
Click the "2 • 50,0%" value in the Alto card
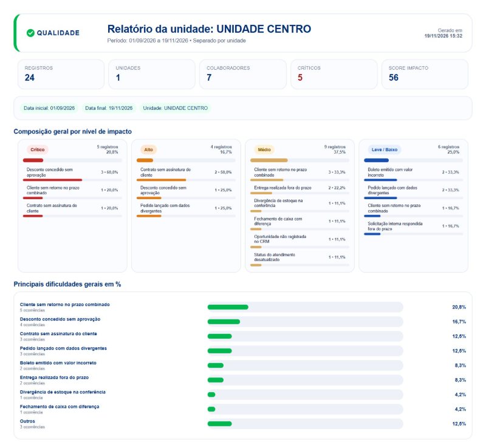click(223, 172)
